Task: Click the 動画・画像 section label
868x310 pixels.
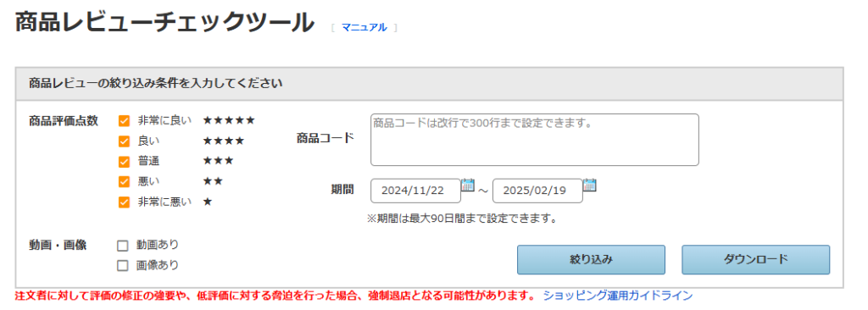Action: click(57, 246)
